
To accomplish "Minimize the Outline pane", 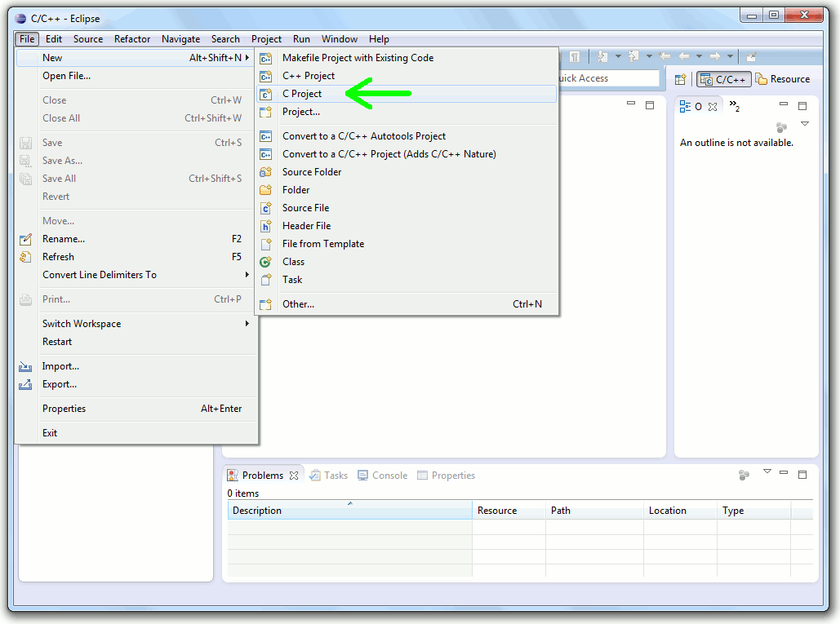I will click(784, 104).
